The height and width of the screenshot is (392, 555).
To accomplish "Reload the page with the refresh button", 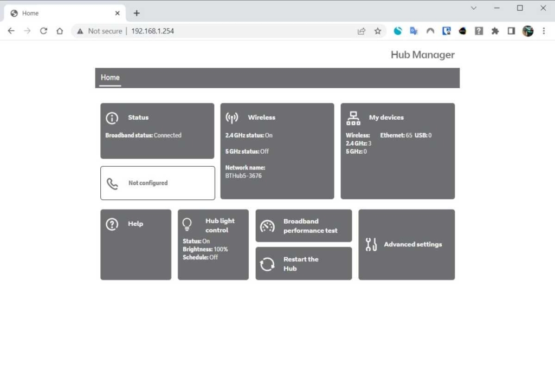I will point(43,31).
